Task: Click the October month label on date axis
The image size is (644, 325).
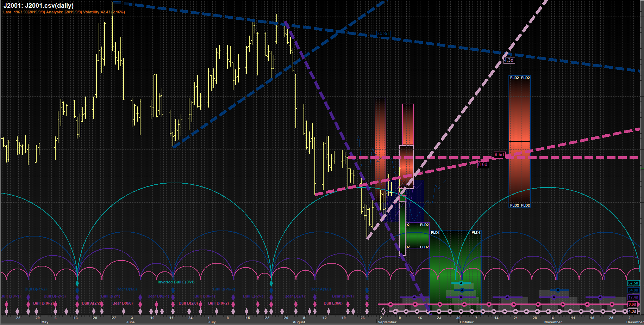Action: click(x=467, y=322)
